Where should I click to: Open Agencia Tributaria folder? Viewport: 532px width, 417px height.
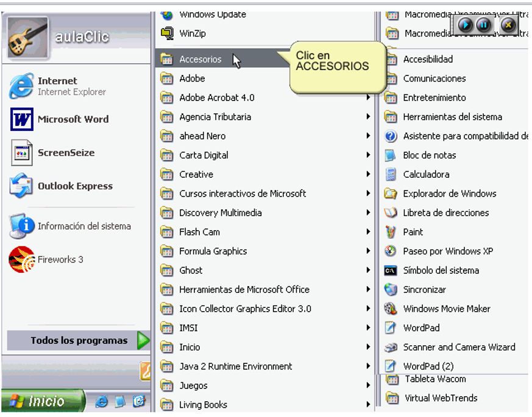[265, 117]
